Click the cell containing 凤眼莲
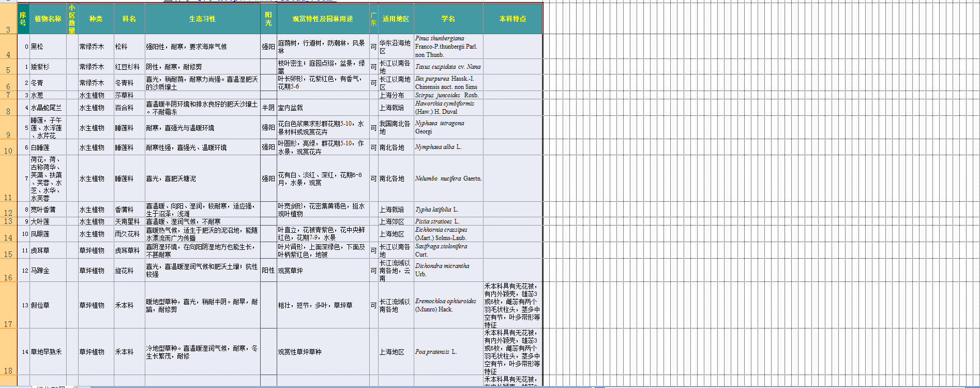This screenshot has width=980, height=388. coord(48,234)
